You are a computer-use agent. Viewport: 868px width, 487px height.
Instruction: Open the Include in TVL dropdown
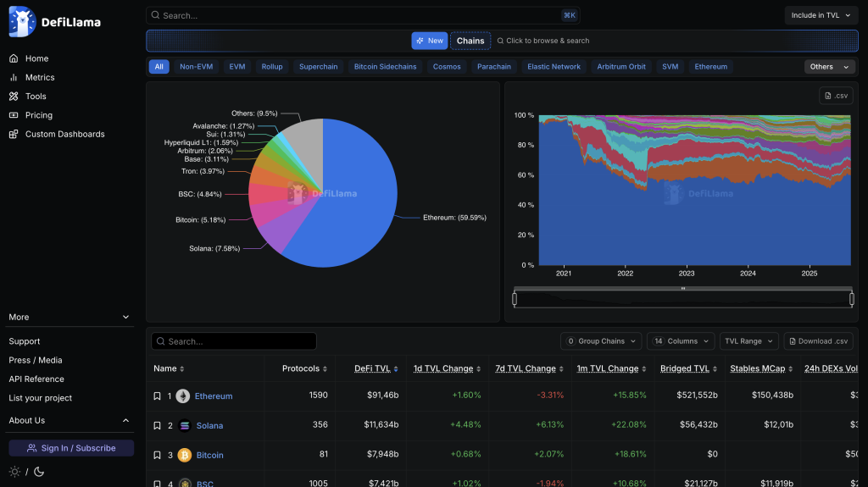(821, 15)
